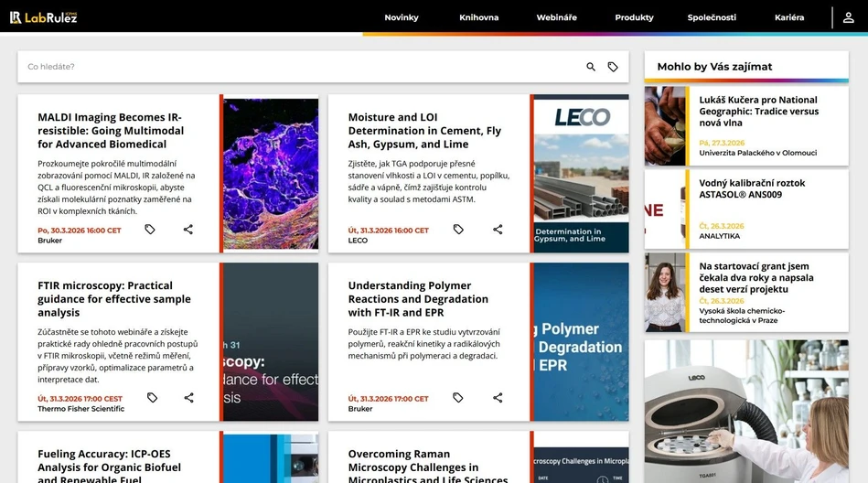Viewport: 868px width, 483px height.
Task: Go to the Společnosti section
Action: click(x=712, y=17)
